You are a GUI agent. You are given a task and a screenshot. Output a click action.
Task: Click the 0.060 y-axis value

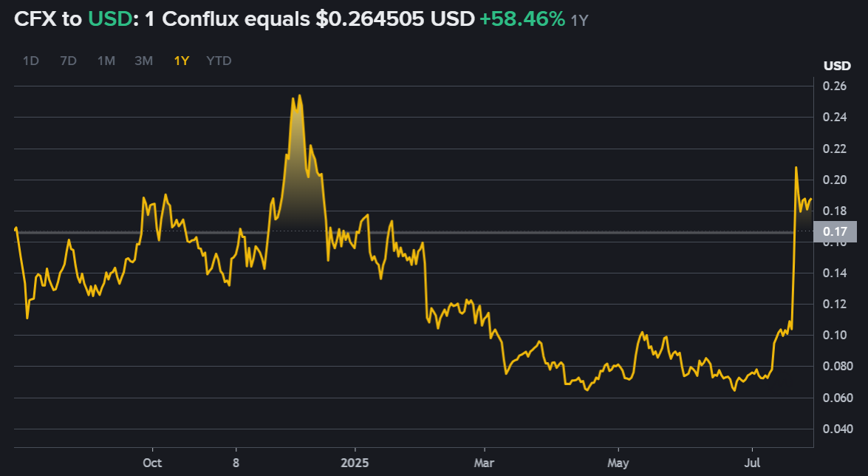[838, 398]
